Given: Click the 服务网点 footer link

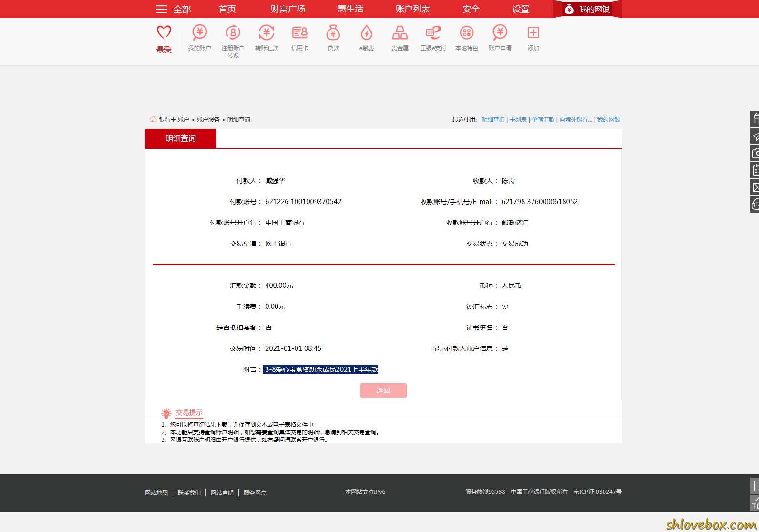Looking at the screenshot, I should (255, 492).
